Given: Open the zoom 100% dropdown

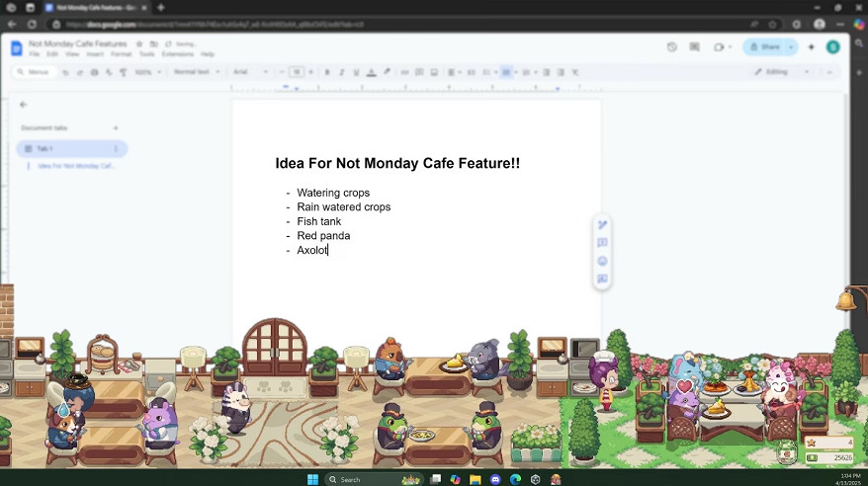Looking at the screenshot, I should pos(147,72).
